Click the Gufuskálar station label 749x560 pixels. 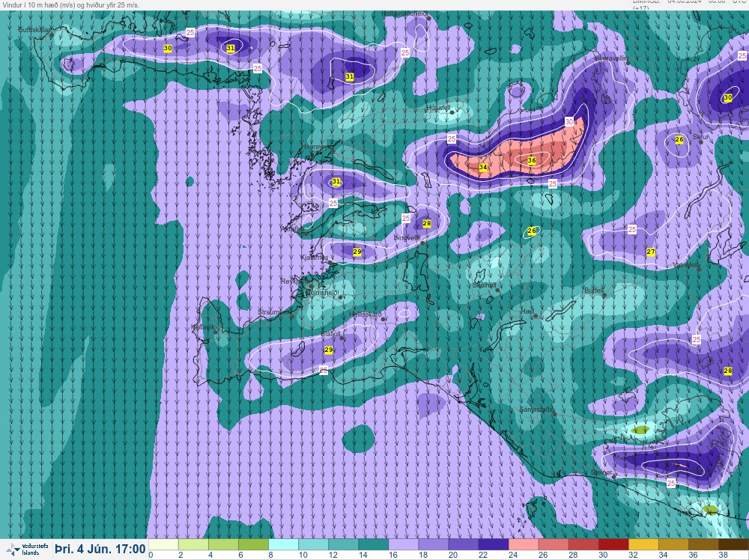[x=34, y=30]
